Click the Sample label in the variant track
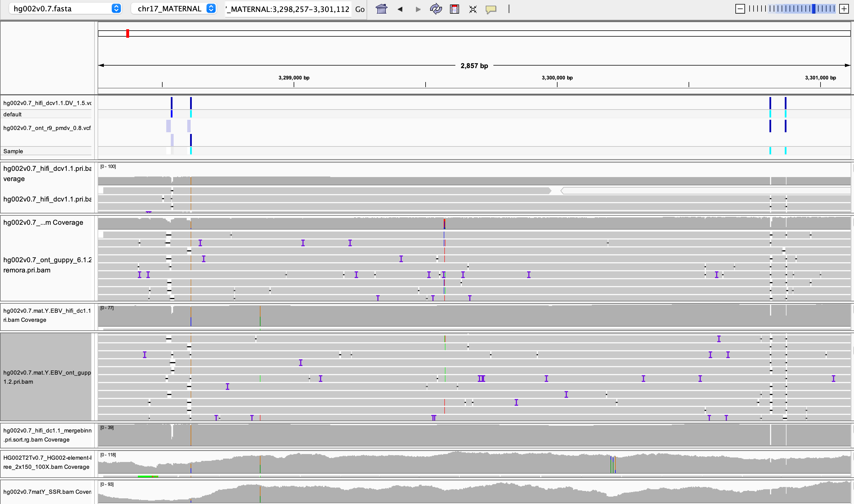Screen dimensions: 854x504 coord(13,151)
